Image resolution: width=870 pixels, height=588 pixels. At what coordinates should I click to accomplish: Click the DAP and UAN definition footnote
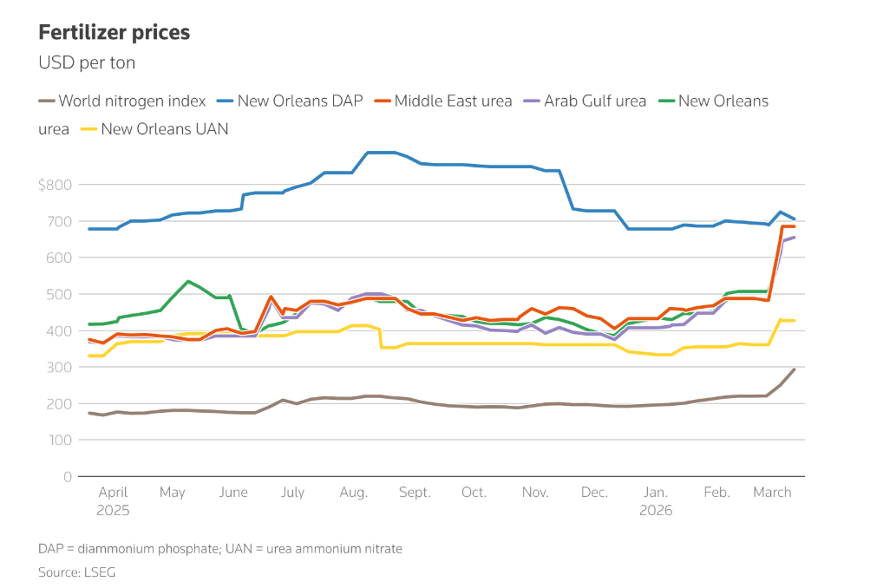(x=220, y=549)
